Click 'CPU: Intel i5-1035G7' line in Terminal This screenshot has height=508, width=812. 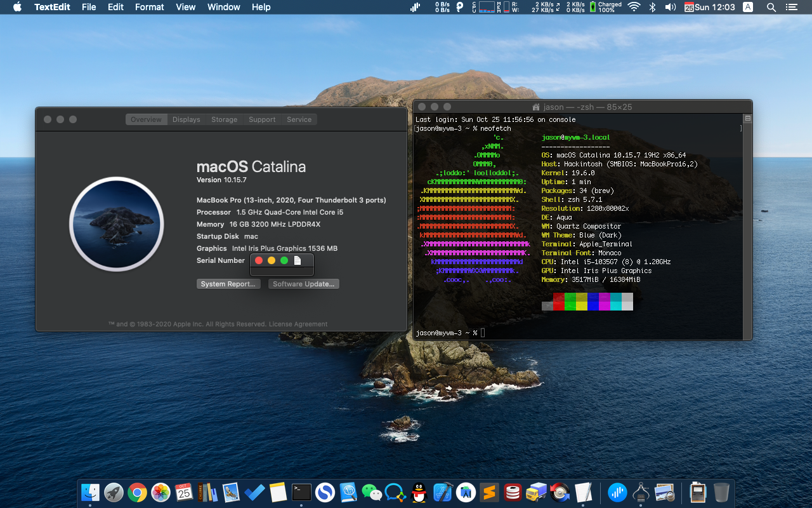(x=606, y=262)
